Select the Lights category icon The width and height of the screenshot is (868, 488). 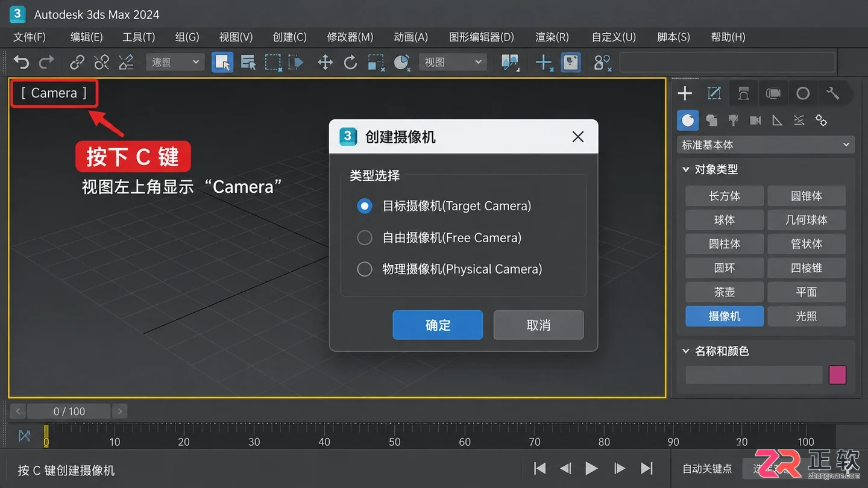[x=734, y=120]
